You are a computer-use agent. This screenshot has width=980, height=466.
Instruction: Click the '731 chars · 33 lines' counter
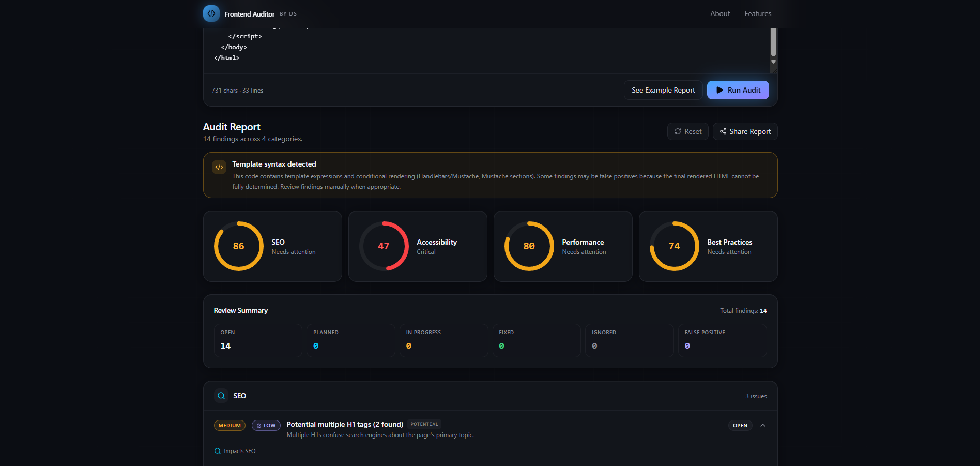[x=237, y=91]
